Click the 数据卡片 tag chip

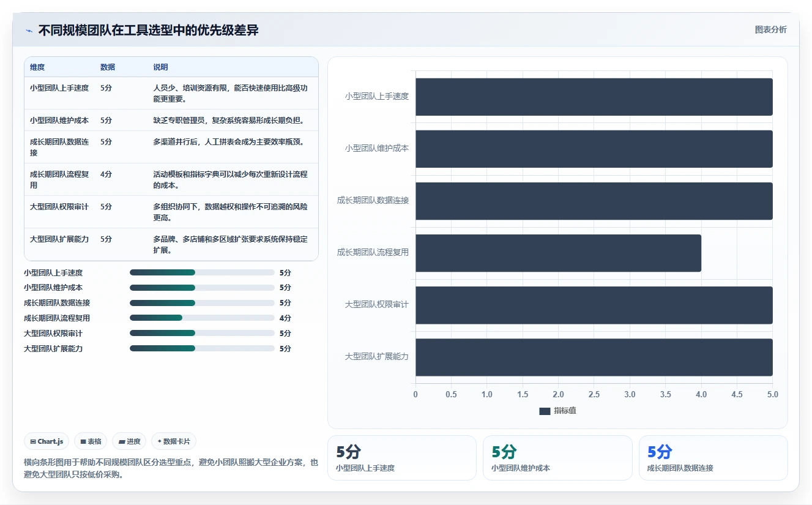[174, 441]
